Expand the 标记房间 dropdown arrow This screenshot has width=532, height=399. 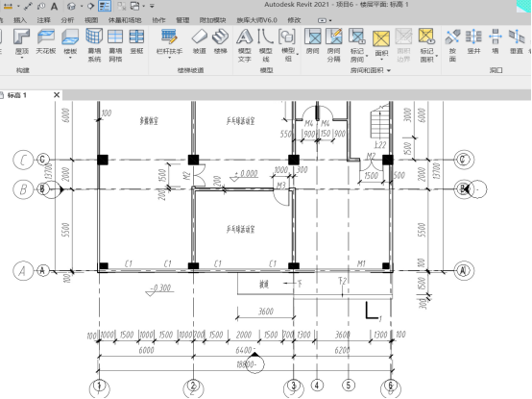pos(367,56)
